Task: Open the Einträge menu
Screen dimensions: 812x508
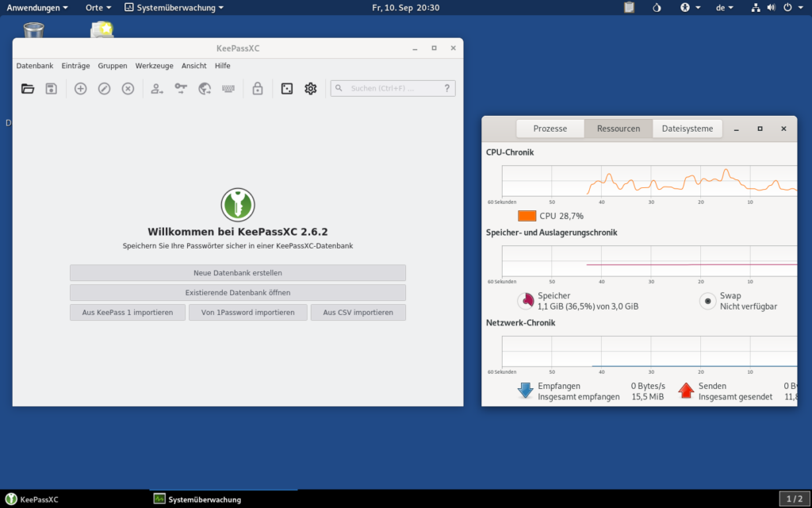Action: (x=75, y=66)
